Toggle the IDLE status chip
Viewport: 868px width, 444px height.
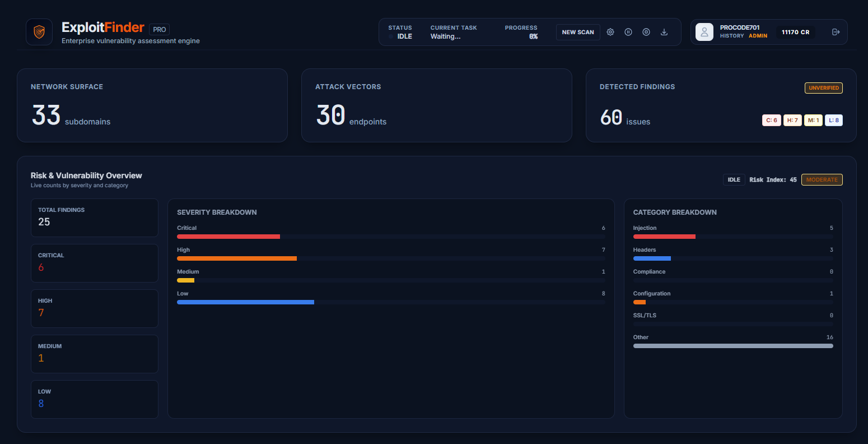734,179
